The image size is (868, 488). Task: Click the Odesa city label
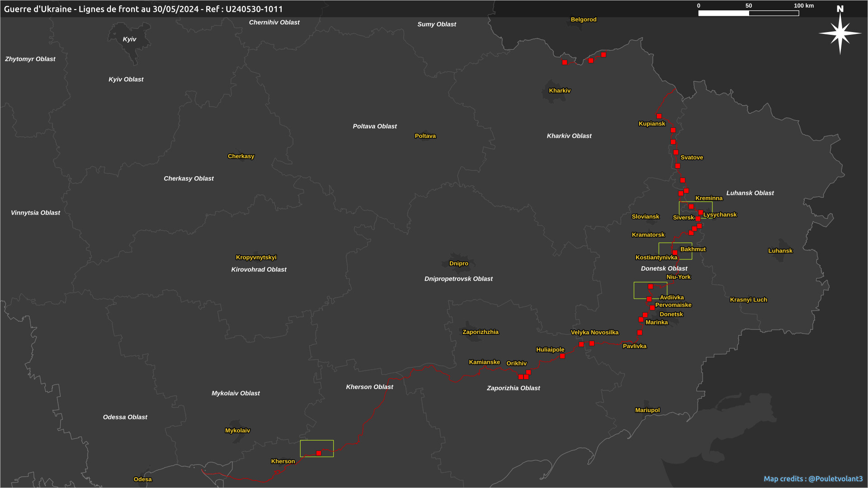tap(143, 479)
